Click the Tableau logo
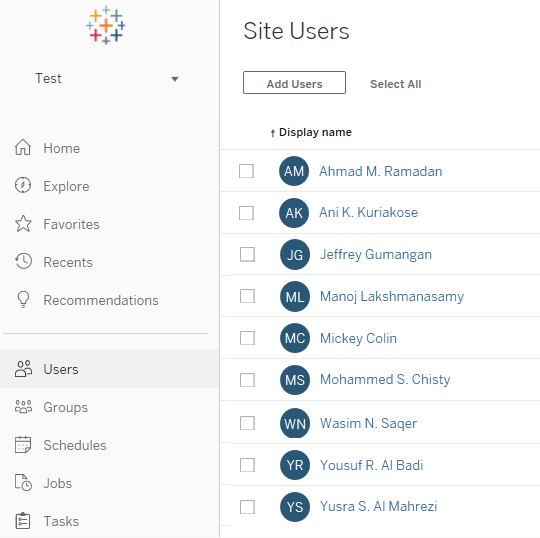The width and height of the screenshot is (540, 538). point(105,25)
